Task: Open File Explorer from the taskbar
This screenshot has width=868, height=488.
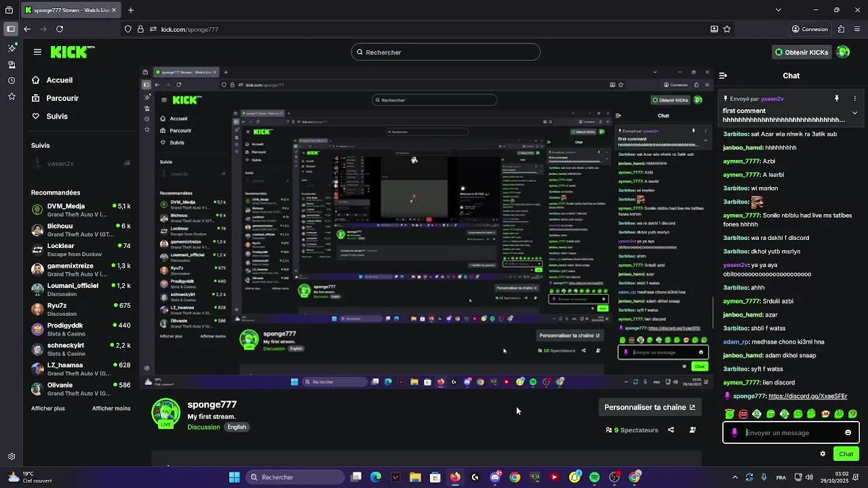Action: pos(415,477)
